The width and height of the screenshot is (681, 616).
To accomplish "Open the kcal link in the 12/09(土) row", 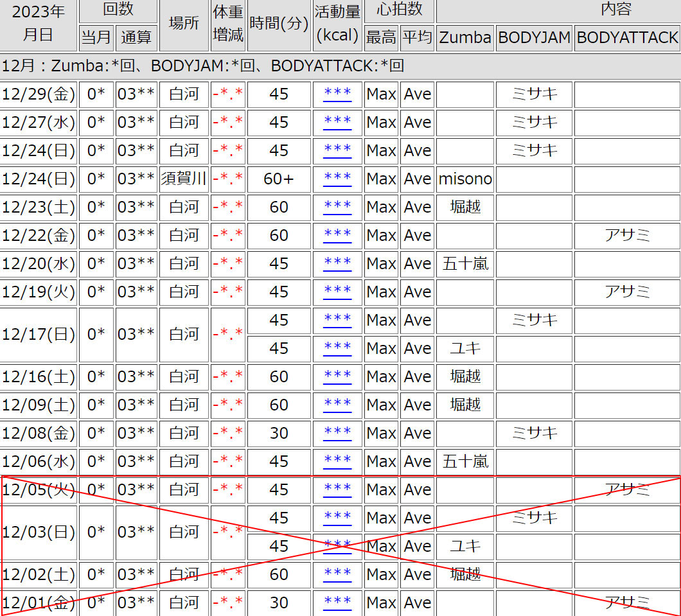I will (337, 405).
